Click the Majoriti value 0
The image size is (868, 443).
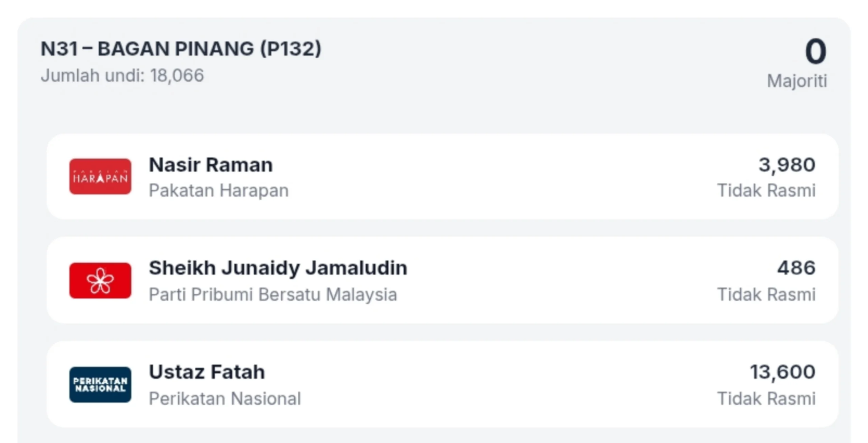coord(816,52)
